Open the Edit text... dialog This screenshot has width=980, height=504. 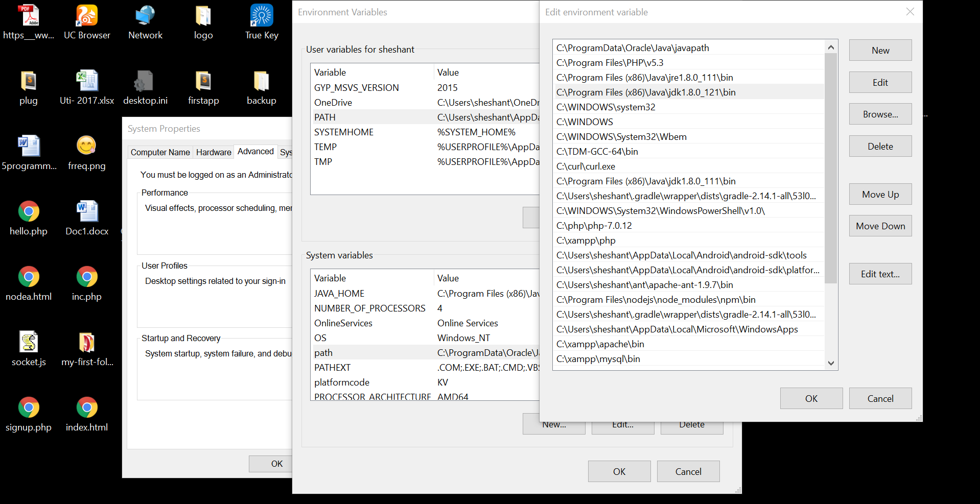[x=879, y=274]
